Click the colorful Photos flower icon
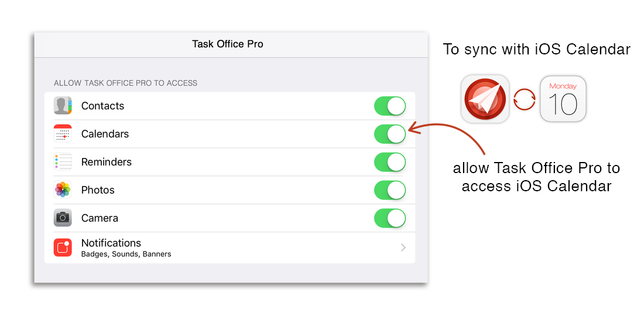 (63, 190)
